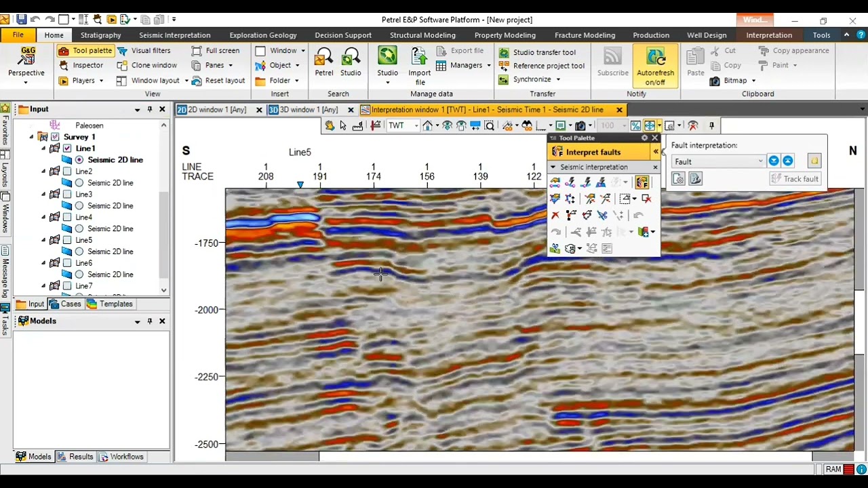
Task: Click the red X delete tool in palette
Action: coord(555,216)
